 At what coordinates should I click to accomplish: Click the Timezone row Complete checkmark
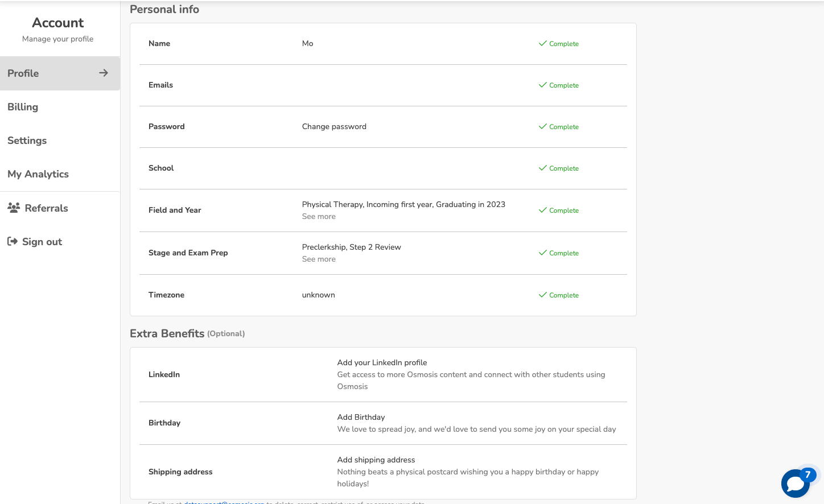click(542, 295)
